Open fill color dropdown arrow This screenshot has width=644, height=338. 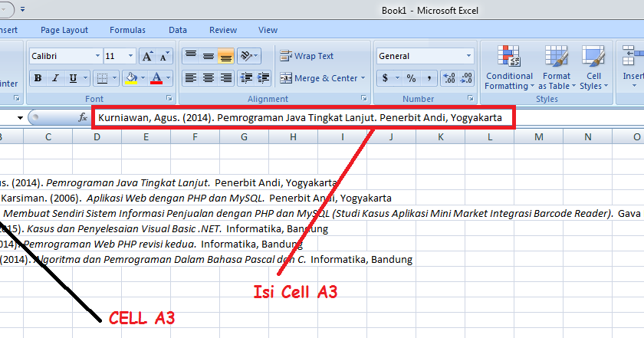(x=143, y=78)
